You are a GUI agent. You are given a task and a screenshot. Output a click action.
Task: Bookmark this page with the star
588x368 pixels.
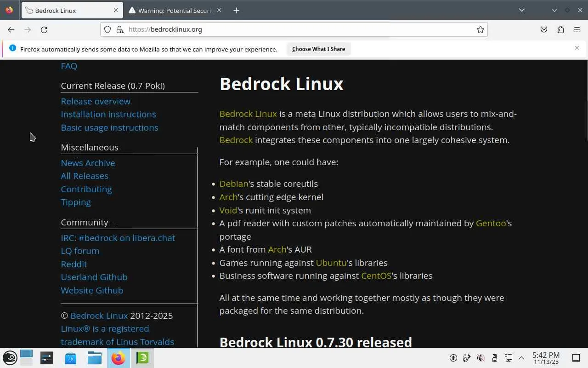tap(480, 29)
